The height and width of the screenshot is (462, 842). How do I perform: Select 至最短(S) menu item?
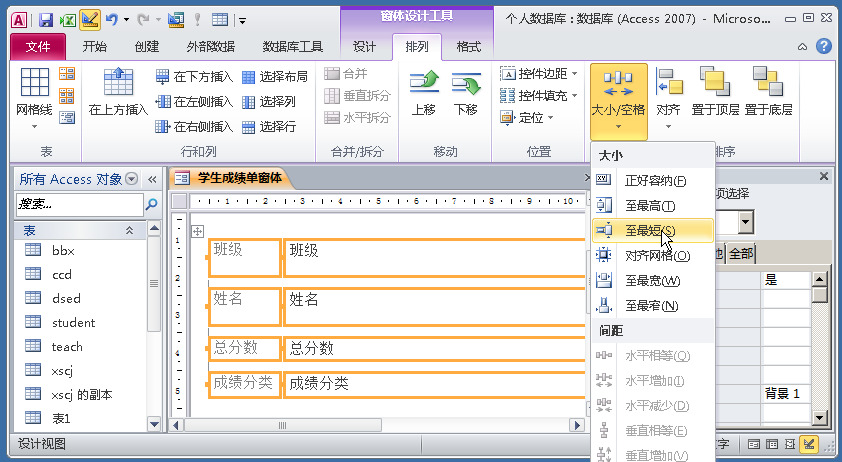[653, 230]
